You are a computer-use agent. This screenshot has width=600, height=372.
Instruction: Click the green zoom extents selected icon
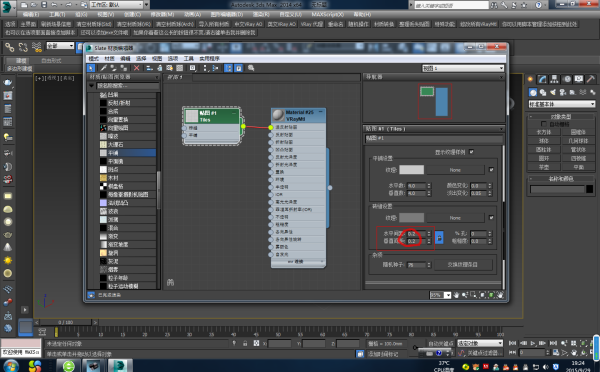pyautogui.click(x=491, y=295)
